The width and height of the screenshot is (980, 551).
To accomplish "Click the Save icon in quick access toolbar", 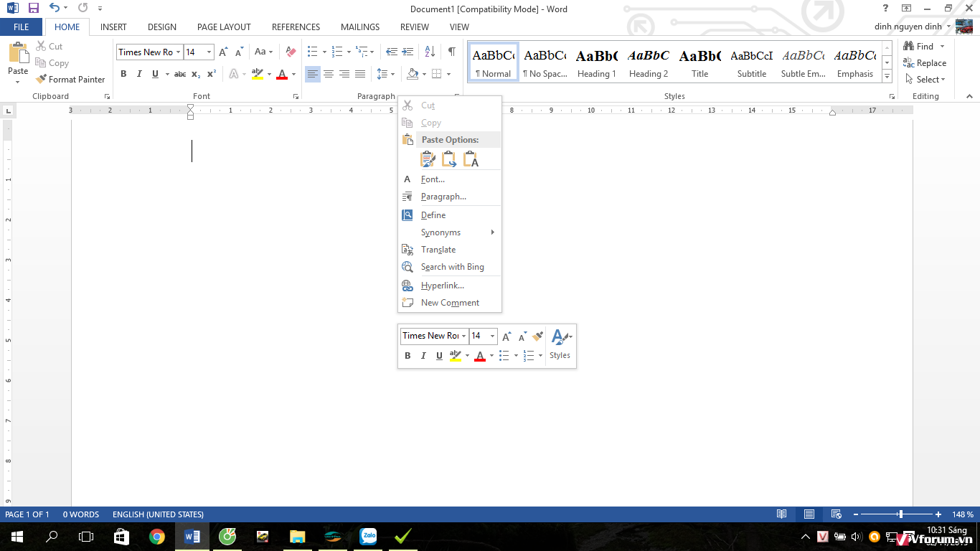I will tap(34, 9).
